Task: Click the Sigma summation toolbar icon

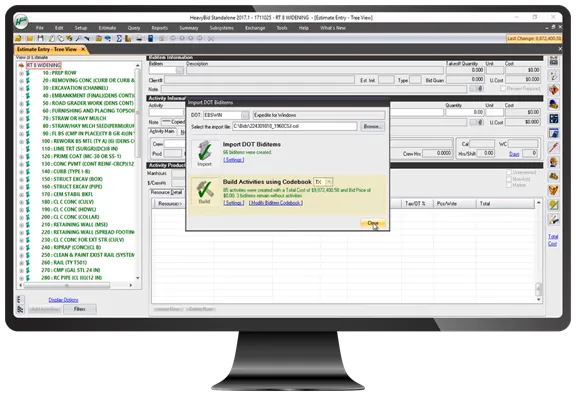Action: (119, 38)
